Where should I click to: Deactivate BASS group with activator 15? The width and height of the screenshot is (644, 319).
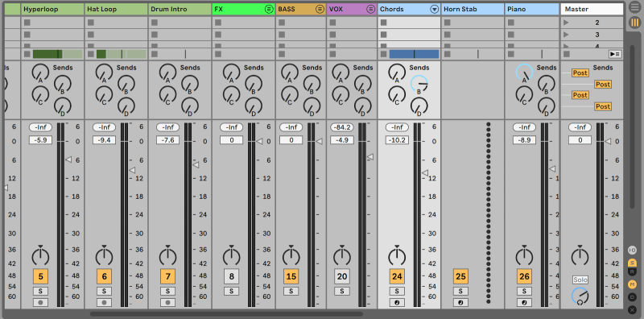[291, 276]
